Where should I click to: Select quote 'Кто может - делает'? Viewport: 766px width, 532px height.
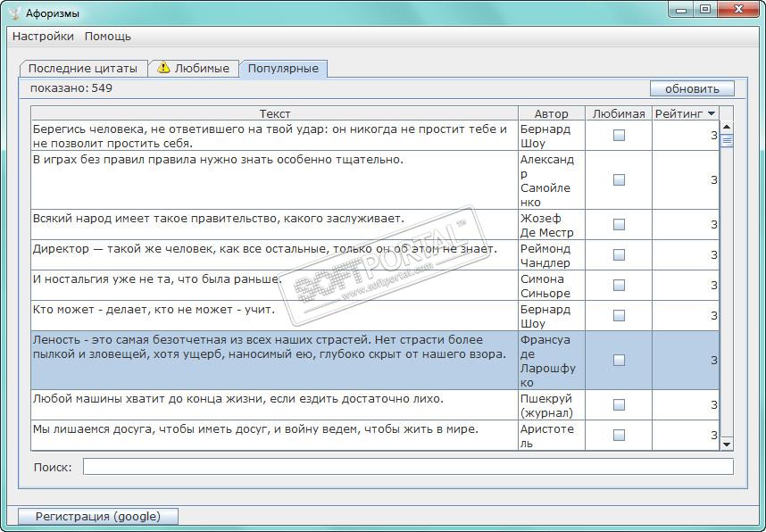(x=275, y=315)
